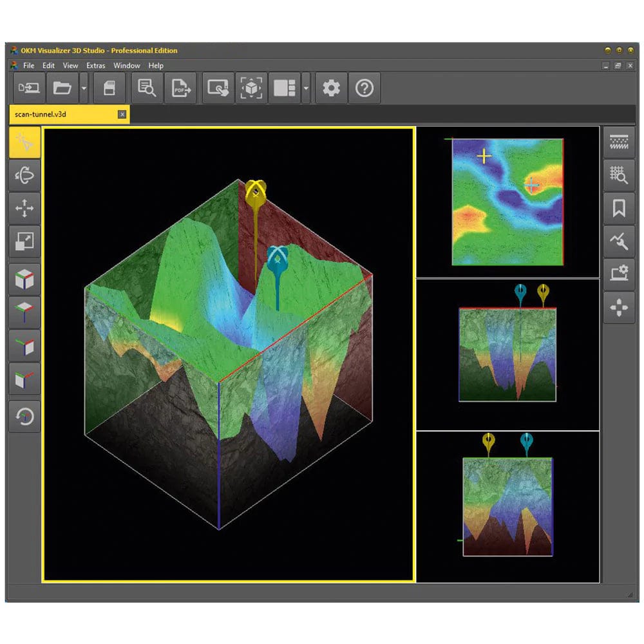Expand the layout options dropdown
This screenshot has height=644, width=644.
click(305, 88)
